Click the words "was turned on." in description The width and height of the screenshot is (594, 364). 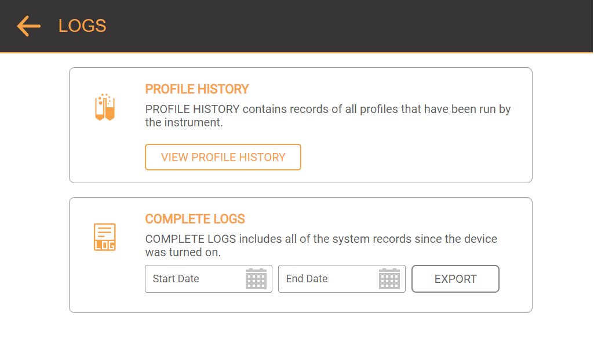coord(183,252)
